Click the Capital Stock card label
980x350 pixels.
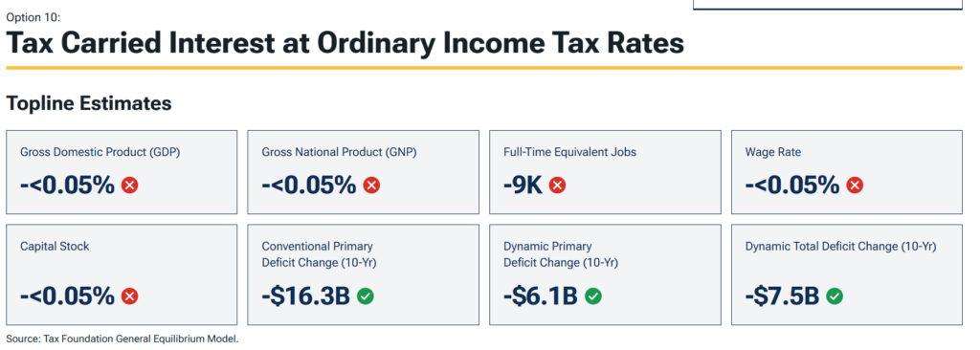coord(55,247)
